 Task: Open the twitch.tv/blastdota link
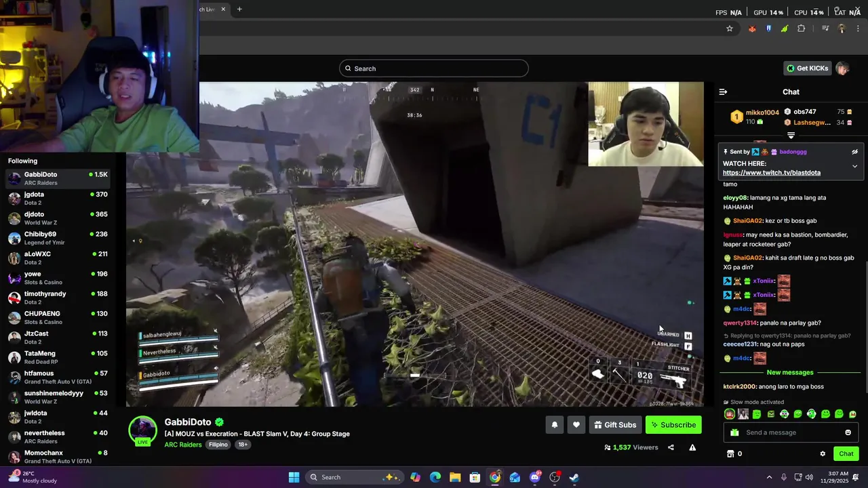[772, 173]
